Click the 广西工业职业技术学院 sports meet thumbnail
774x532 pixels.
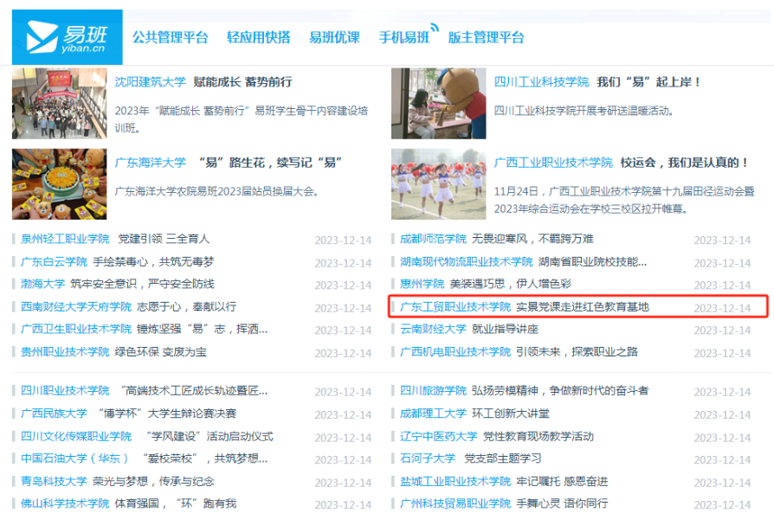click(438, 184)
